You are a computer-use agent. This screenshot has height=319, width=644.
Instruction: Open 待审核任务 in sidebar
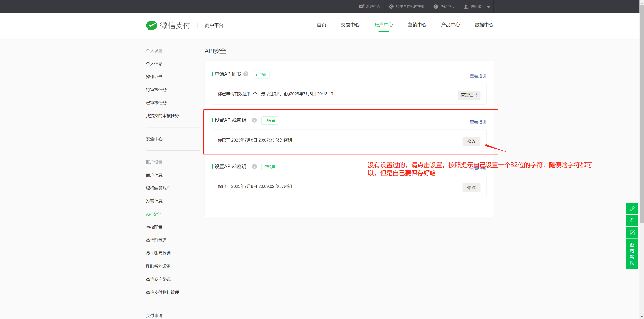pos(156,90)
